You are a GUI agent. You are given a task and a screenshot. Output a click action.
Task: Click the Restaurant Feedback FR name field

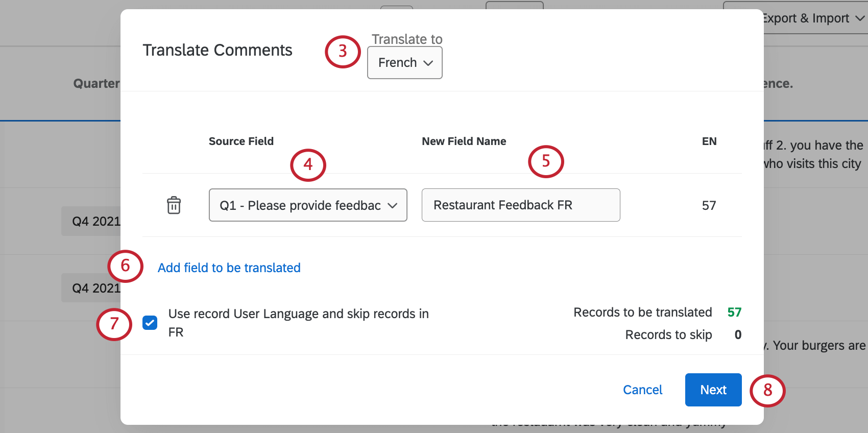[x=521, y=205]
